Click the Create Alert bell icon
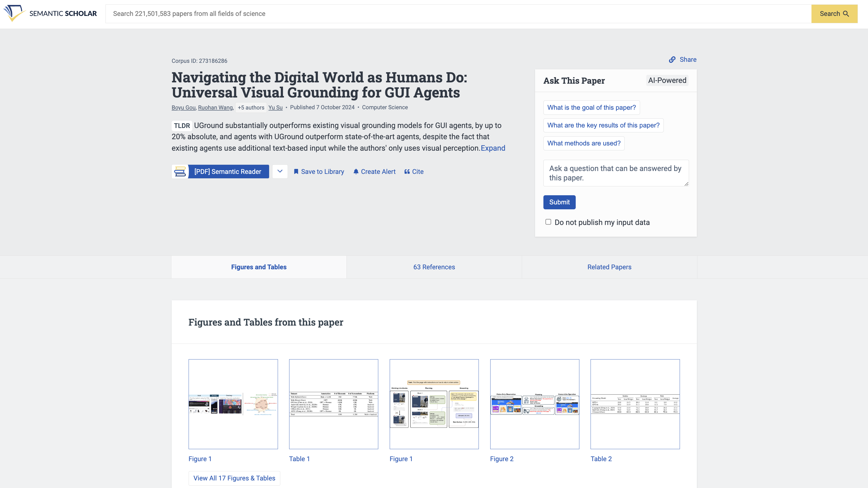This screenshot has height=488, width=868. [x=356, y=172]
